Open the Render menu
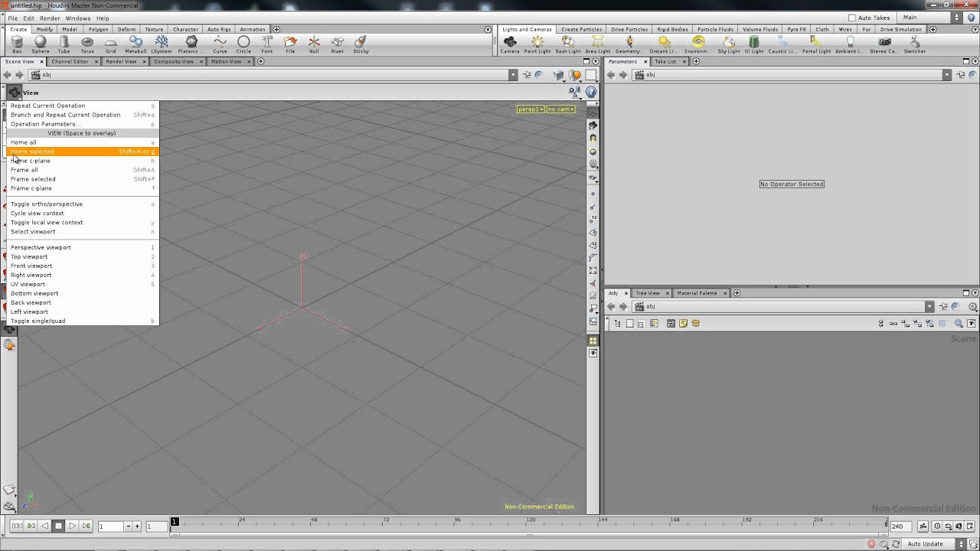 [50, 18]
